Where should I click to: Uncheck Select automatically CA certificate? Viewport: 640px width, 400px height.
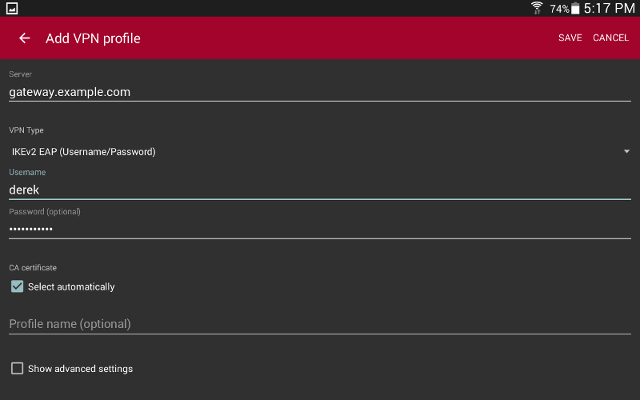tap(17, 287)
